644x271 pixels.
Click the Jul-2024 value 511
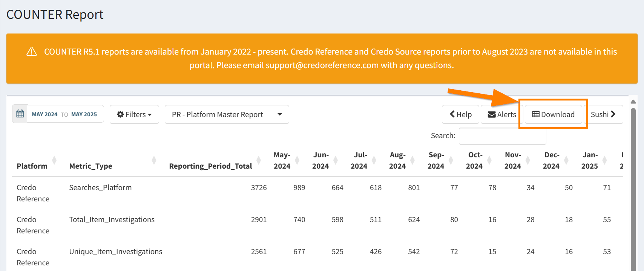click(x=376, y=219)
